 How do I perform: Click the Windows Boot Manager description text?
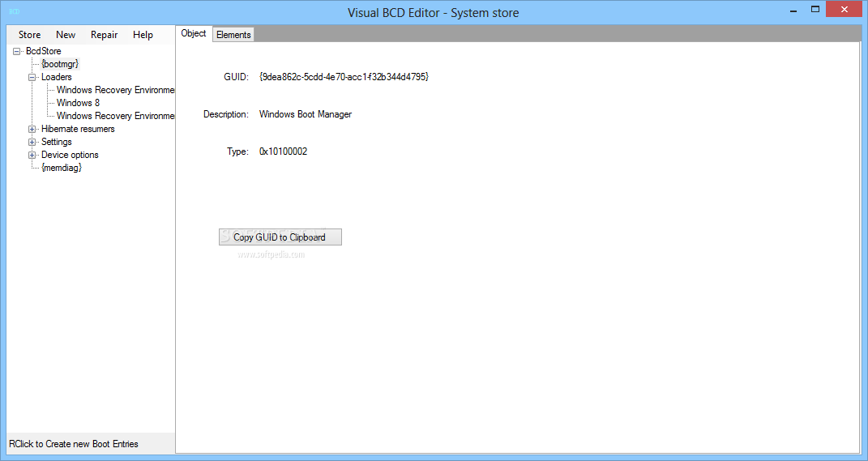[306, 114]
